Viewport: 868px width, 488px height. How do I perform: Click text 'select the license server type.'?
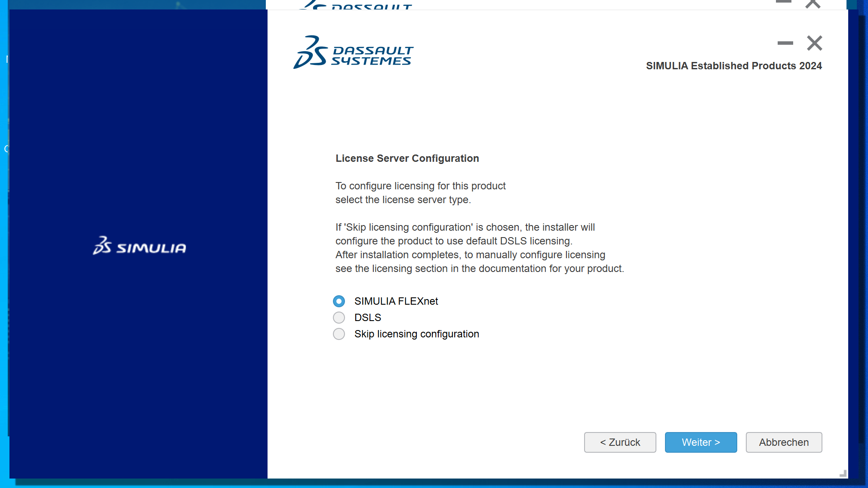(x=403, y=200)
